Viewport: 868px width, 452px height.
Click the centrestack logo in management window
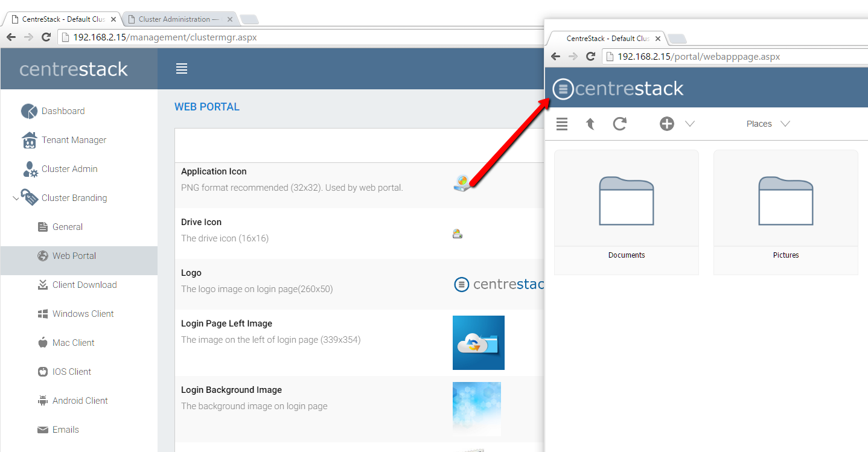pyautogui.click(x=74, y=69)
